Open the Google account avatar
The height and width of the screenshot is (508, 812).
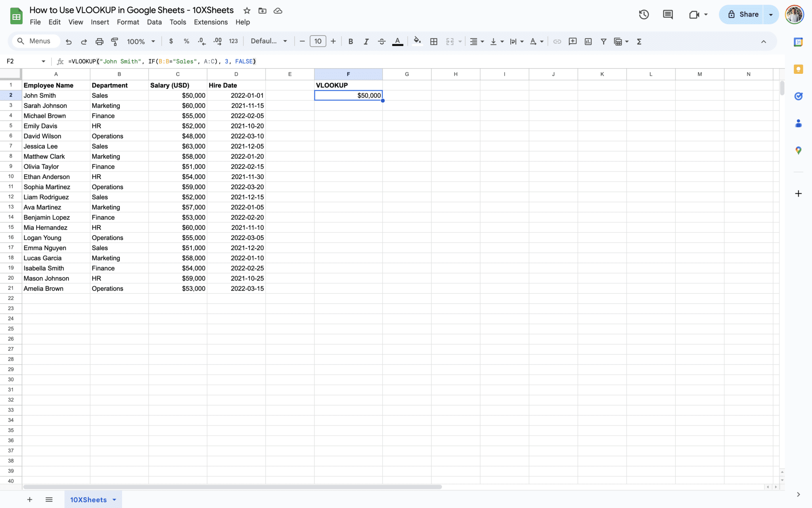[x=795, y=15]
